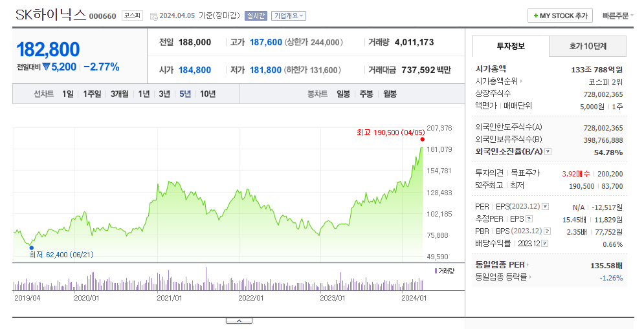644x329 pixels.
Task: Select the 1일 line chart period
Action: 68,94
